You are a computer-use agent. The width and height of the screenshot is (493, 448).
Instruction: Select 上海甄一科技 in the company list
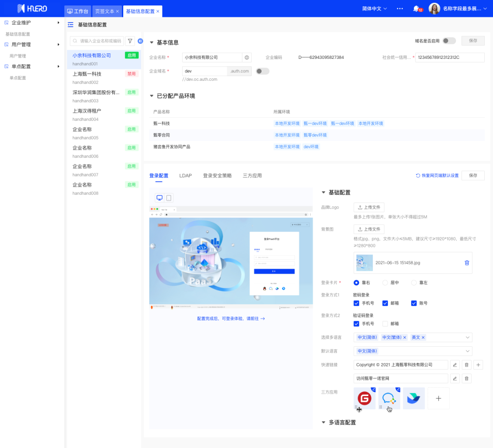click(x=87, y=74)
